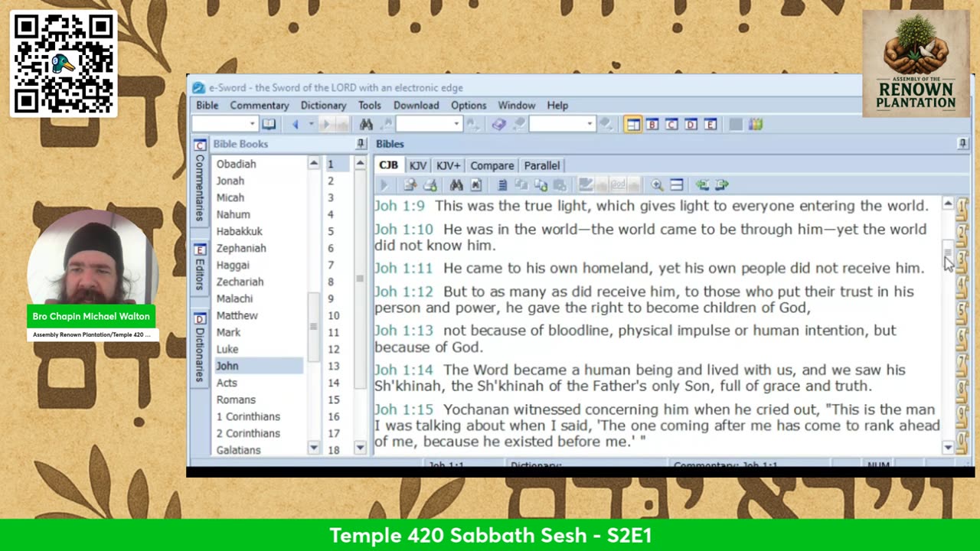Image resolution: width=980 pixels, height=551 pixels.
Task: Open the first toolbar combo box dropdown
Action: 252,124
